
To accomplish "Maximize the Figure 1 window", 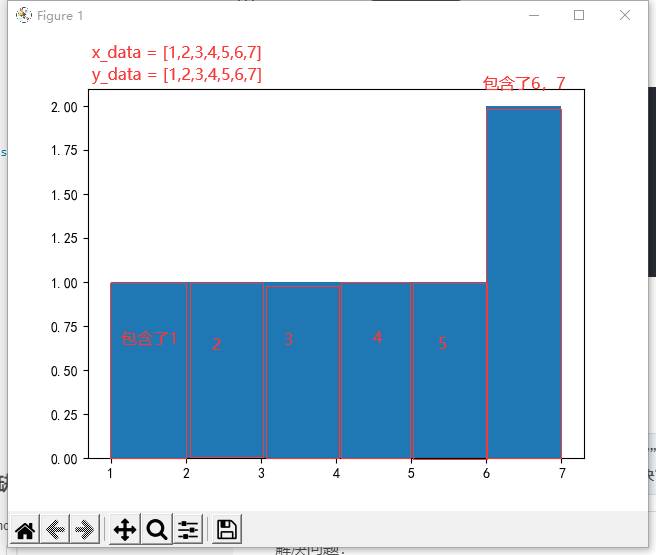I will (x=579, y=15).
